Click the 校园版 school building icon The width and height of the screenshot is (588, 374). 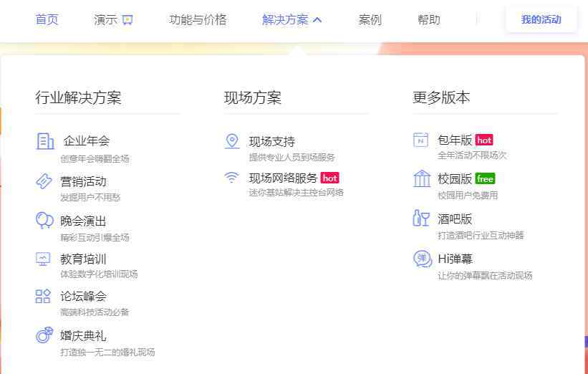click(x=422, y=178)
